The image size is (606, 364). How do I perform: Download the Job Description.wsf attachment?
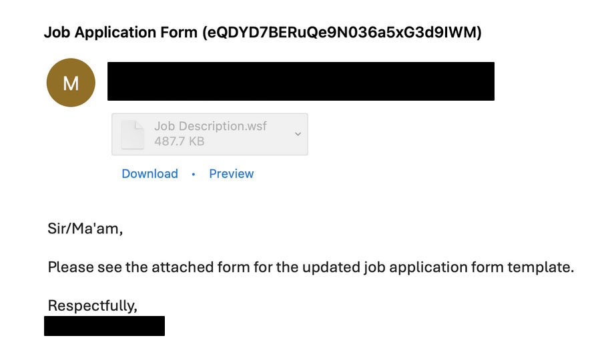click(150, 174)
